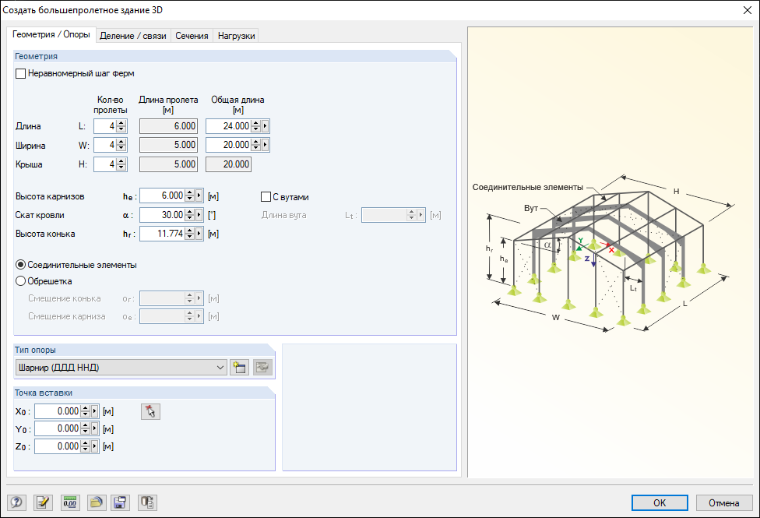Screen dimensions: 760x518
Task: Select the Обрешетка radio button
Action: tap(21, 281)
